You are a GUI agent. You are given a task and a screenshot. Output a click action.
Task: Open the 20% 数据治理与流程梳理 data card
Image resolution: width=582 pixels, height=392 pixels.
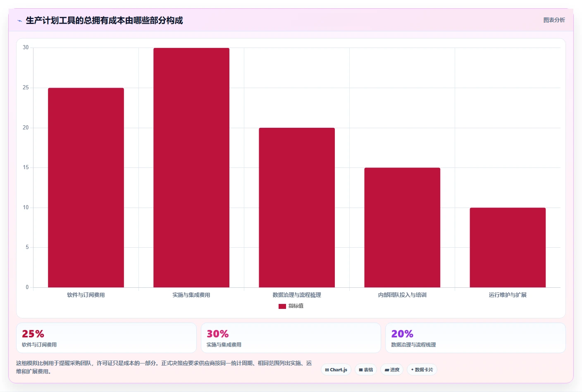pos(475,338)
